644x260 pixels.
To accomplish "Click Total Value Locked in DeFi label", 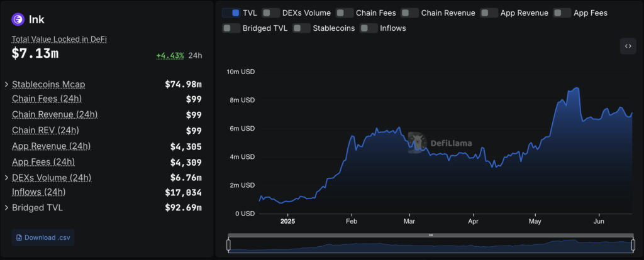I will (59, 40).
